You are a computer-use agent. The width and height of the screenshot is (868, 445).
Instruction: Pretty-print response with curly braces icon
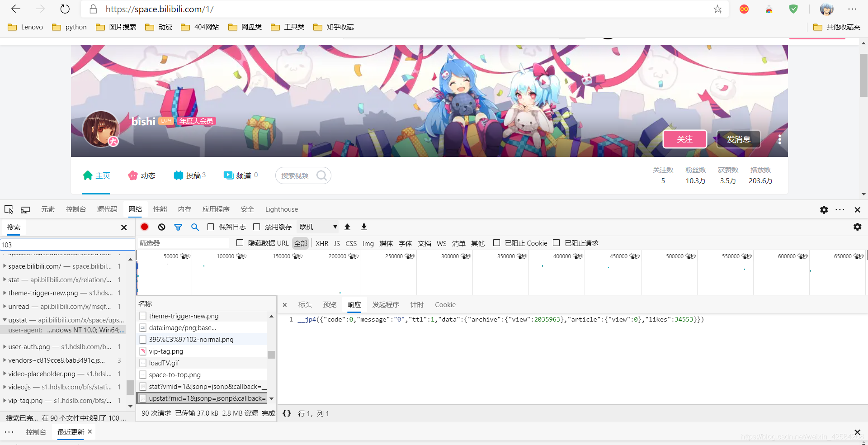(x=287, y=413)
